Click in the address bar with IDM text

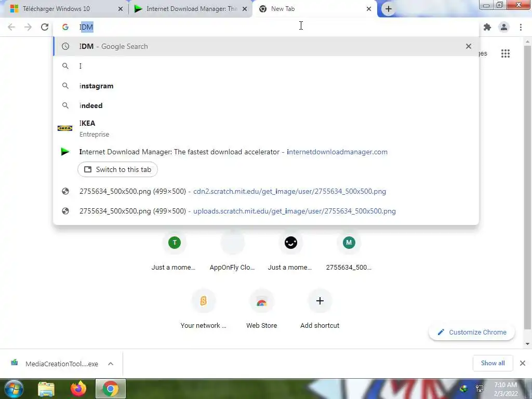pos(265,27)
